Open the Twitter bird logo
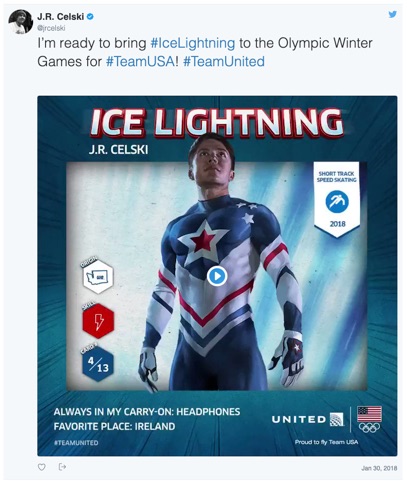The height and width of the screenshot is (483, 407). coord(393,14)
